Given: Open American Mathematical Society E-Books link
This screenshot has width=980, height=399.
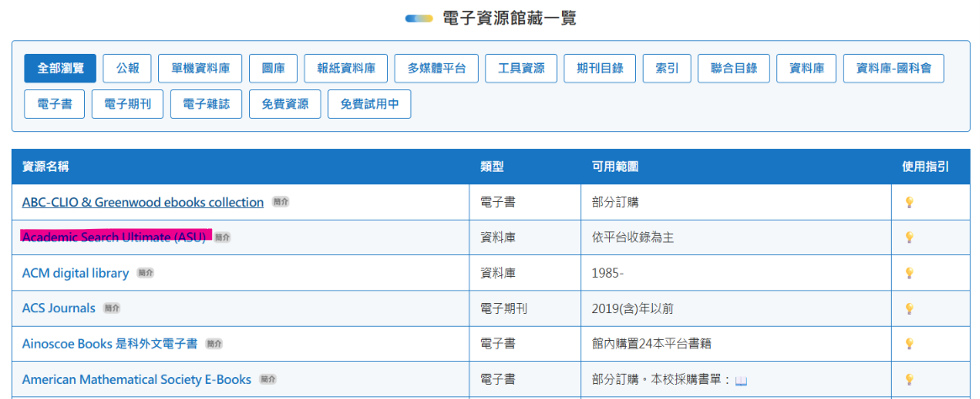Looking at the screenshot, I should (137, 379).
